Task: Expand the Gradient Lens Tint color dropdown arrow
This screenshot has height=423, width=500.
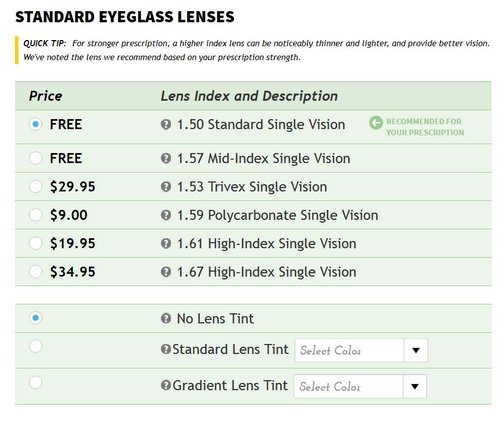Action: coord(415,386)
